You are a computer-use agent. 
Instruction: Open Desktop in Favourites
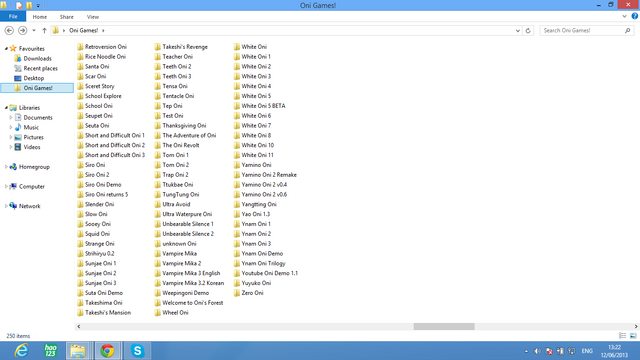33,78
